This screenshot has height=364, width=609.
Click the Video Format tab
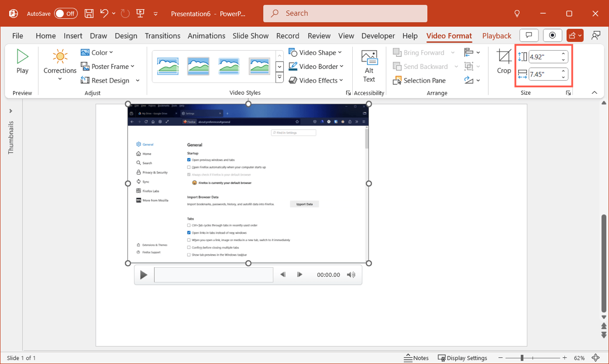point(449,36)
